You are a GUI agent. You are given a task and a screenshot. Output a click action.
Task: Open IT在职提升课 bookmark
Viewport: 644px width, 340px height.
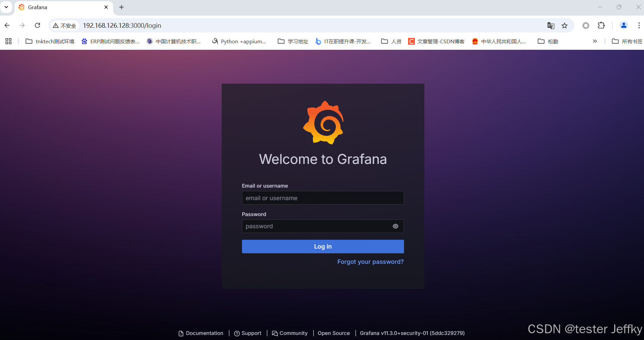[x=343, y=41]
